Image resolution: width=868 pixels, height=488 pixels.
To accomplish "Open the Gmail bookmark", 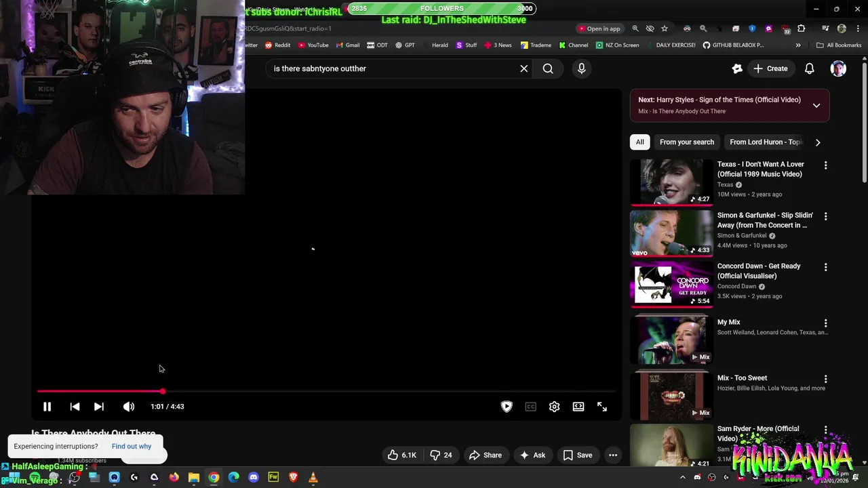I will pyautogui.click(x=348, y=45).
